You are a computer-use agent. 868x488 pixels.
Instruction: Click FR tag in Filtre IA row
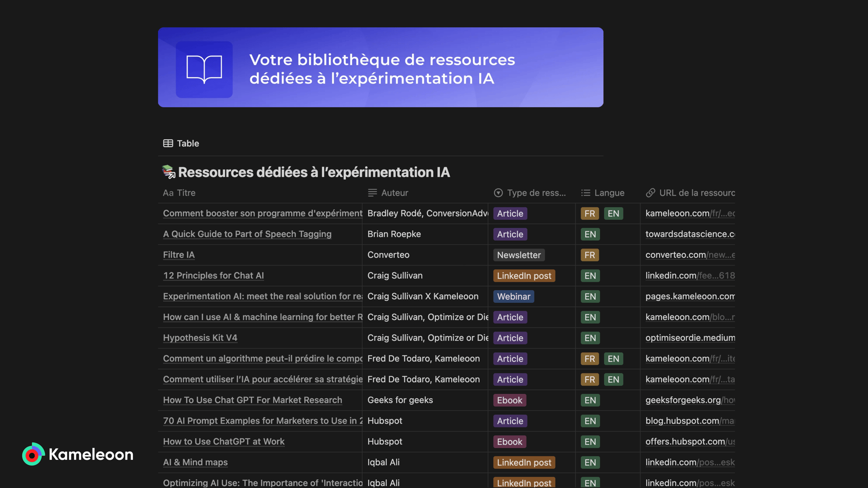[590, 255]
